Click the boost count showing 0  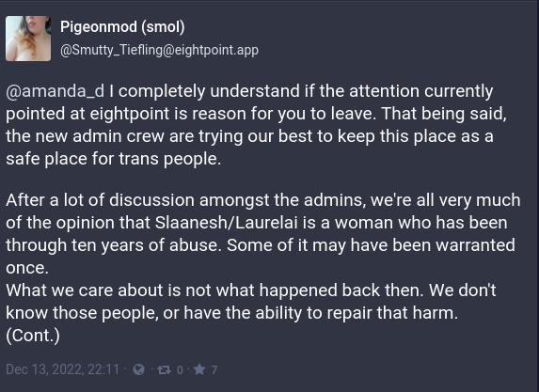click(x=180, y=370)
